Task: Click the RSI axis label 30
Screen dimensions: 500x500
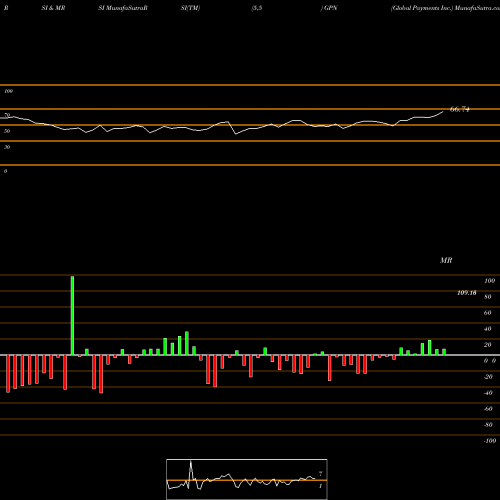Action: pos(7,147)
